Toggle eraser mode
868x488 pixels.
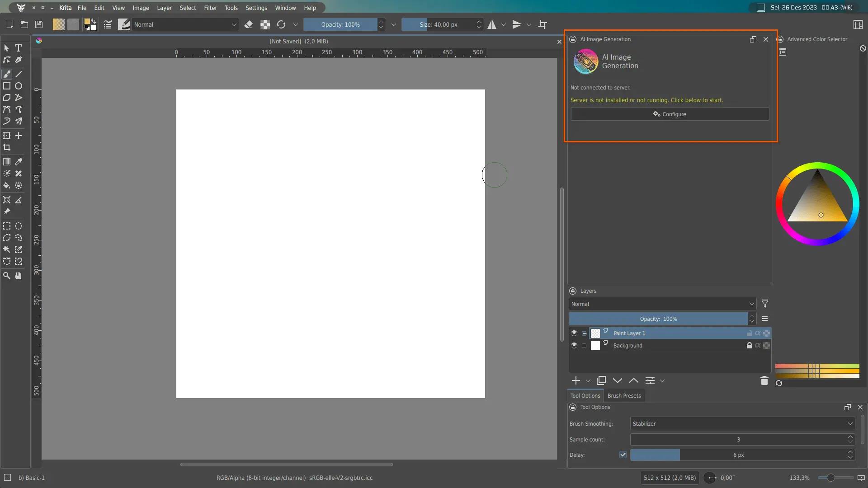click(249, 24)
